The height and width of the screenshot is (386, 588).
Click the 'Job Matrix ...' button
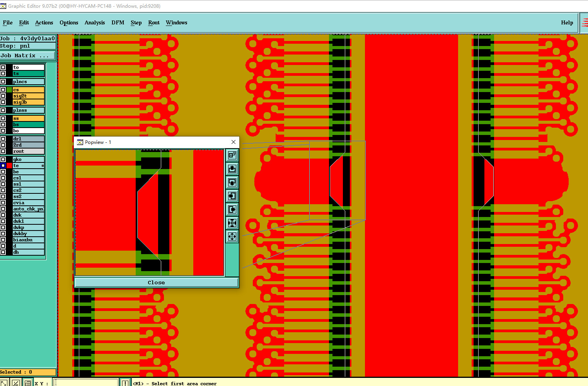pos(28,56)
